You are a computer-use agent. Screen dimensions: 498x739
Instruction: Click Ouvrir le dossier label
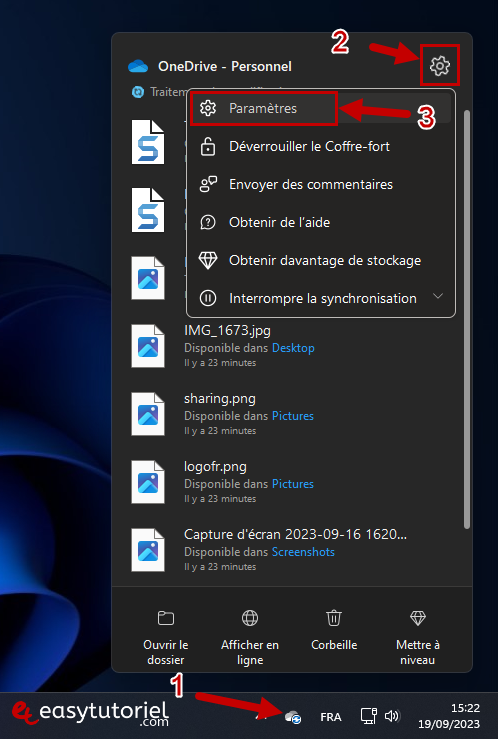point(166,652)
